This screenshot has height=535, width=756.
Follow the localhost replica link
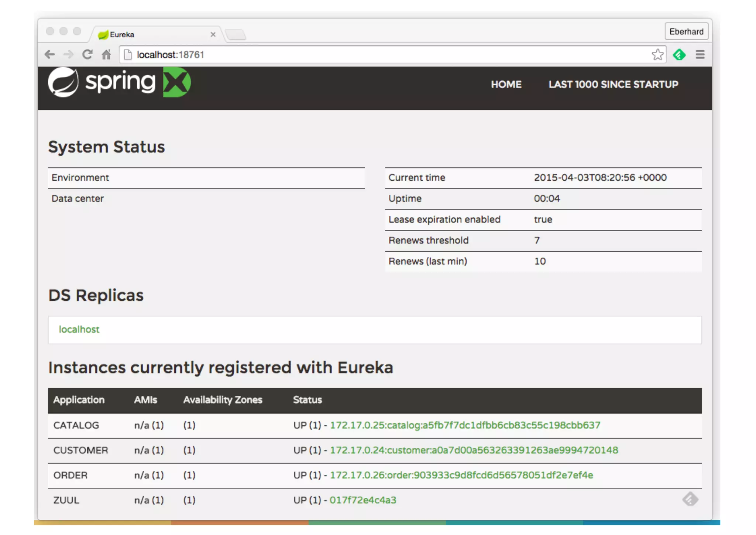pyautogui.click(x=79, y=329)
